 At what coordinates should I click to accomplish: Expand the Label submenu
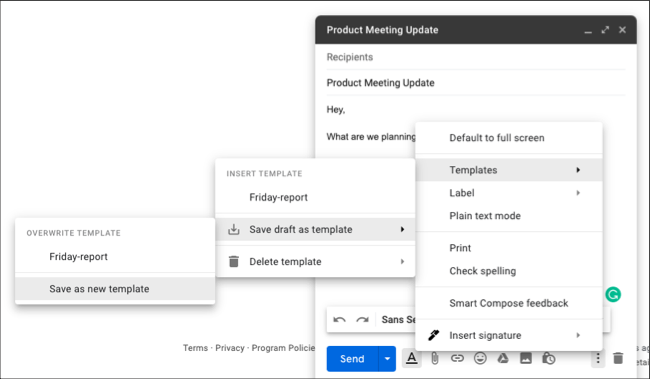click(x=509, y=193)
